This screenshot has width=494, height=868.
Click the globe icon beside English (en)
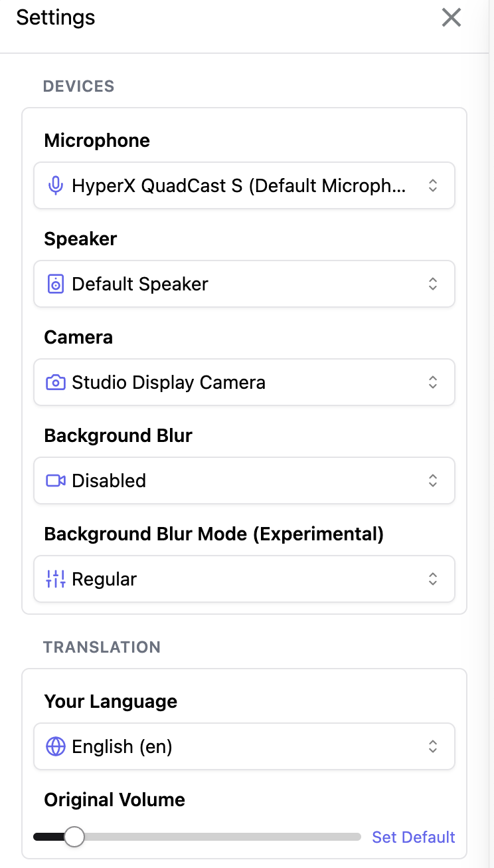click(56, 746)
